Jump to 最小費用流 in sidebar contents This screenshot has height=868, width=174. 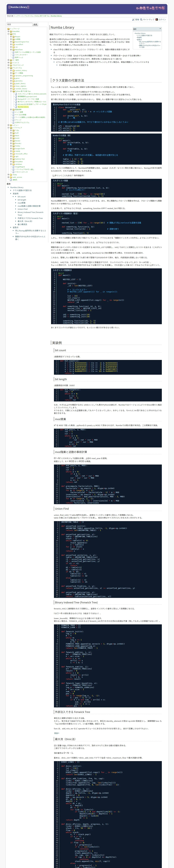click(22, 224)
